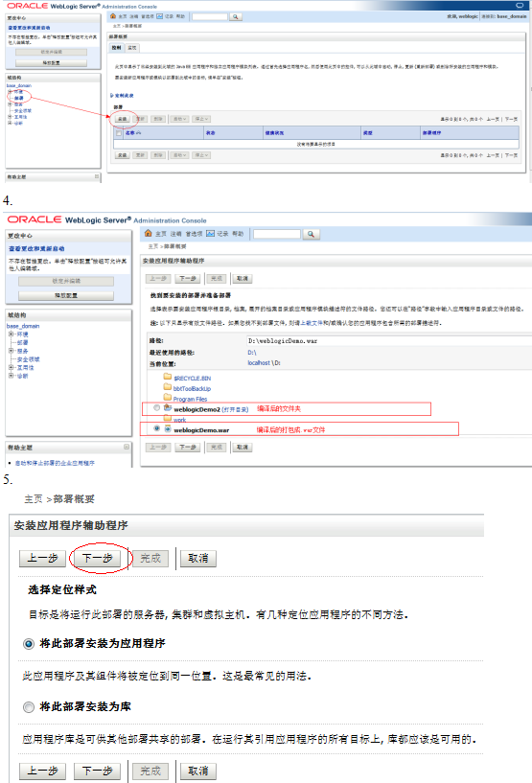Click the 路径 field containing D:\weblogicDemo.war
Viewport: 532px width, 783px height.
388,341
